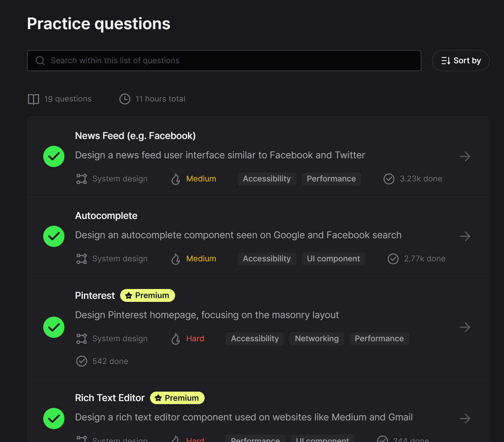Click the flame icon showing Hard on Pinterest
The height and width of the screenshot is (442, 504).
pos(175,339)
